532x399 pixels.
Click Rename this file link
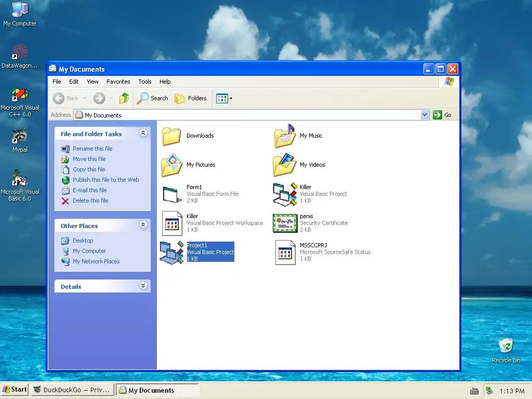92,149
